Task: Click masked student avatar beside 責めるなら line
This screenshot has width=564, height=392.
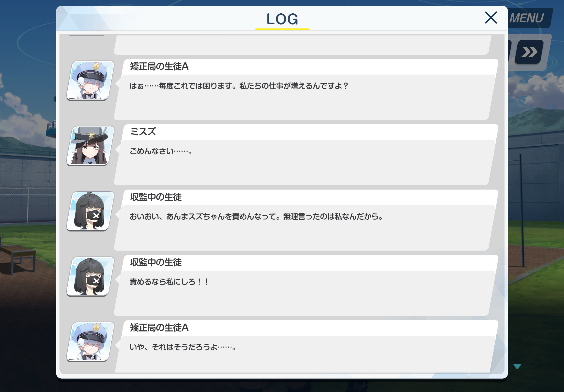Action: [90, 277]
